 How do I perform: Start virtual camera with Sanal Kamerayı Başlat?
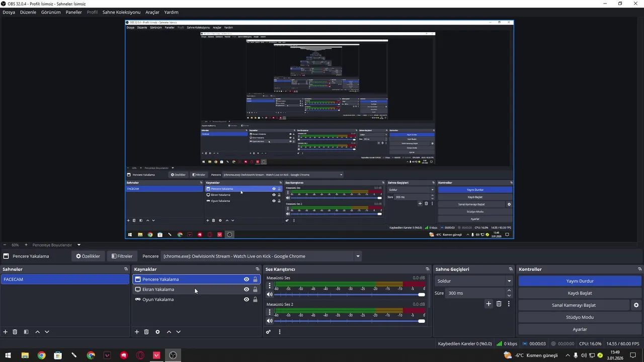click(574, 305)
